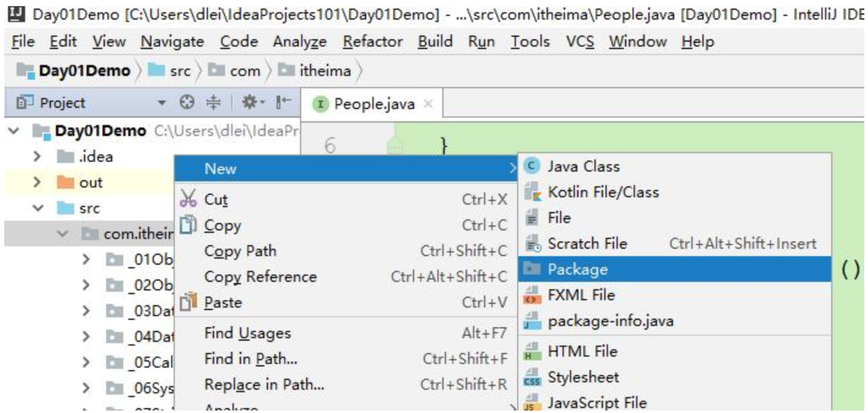The height and width of the screenshot is (413, 868).
Task: Close the People.java tab
Action: [x=428, y=104]
